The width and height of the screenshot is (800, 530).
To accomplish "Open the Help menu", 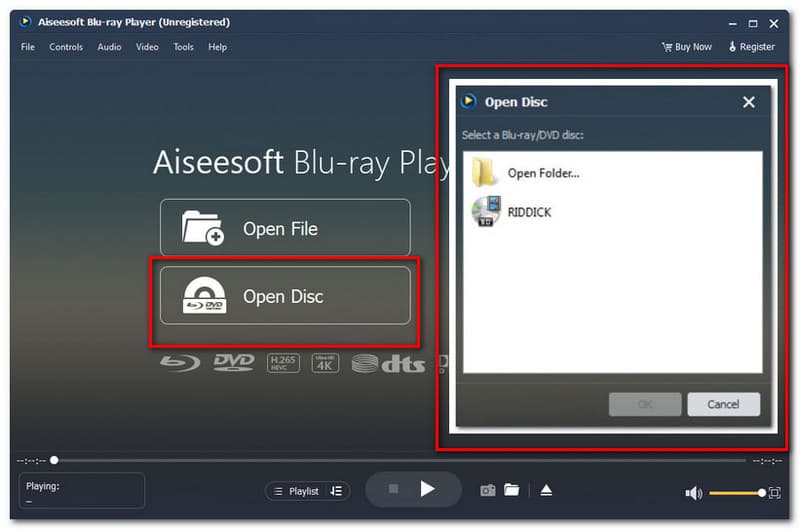I will (x=217, y=47).
